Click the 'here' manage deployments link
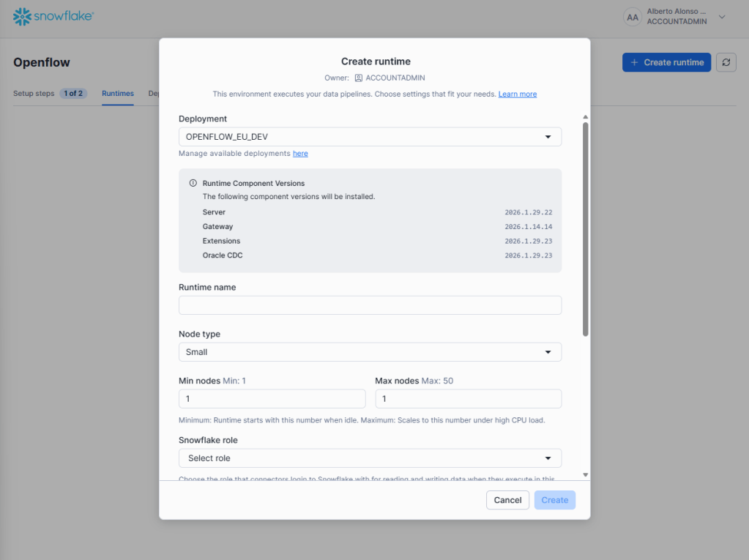This screenshot has height=560, width=749. pyautogui.click(x=300, y=154)
